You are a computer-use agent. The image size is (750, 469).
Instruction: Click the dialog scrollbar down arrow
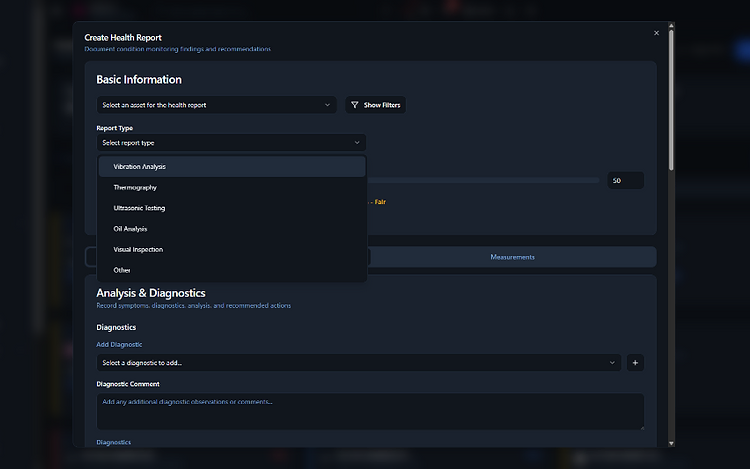pos(671,443)
